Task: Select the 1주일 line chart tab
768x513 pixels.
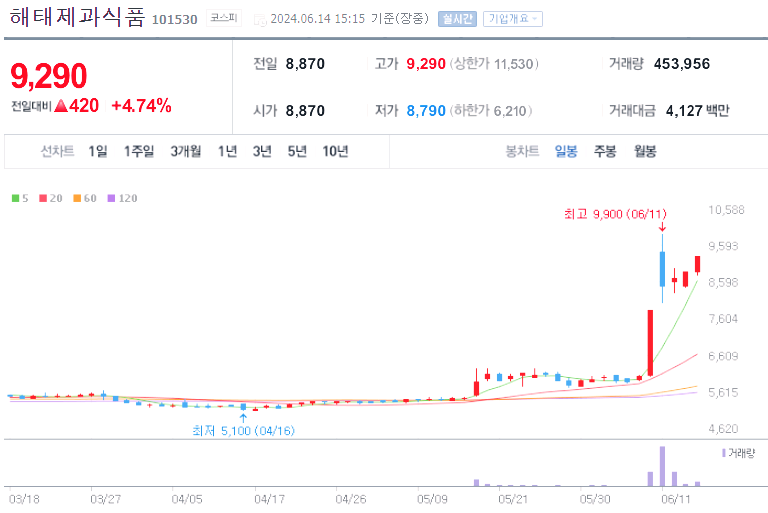Action: (x=139, y=151)
